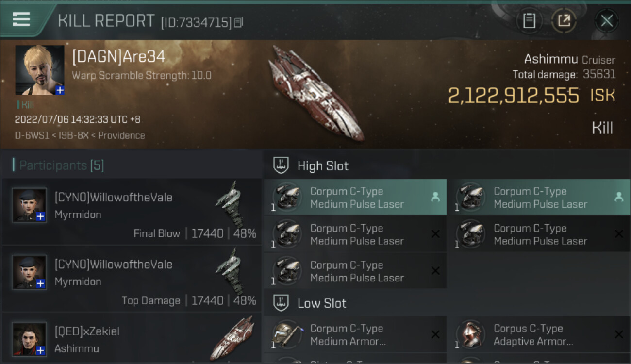
Task: Click the clipboard report icon
Action: 529,20
